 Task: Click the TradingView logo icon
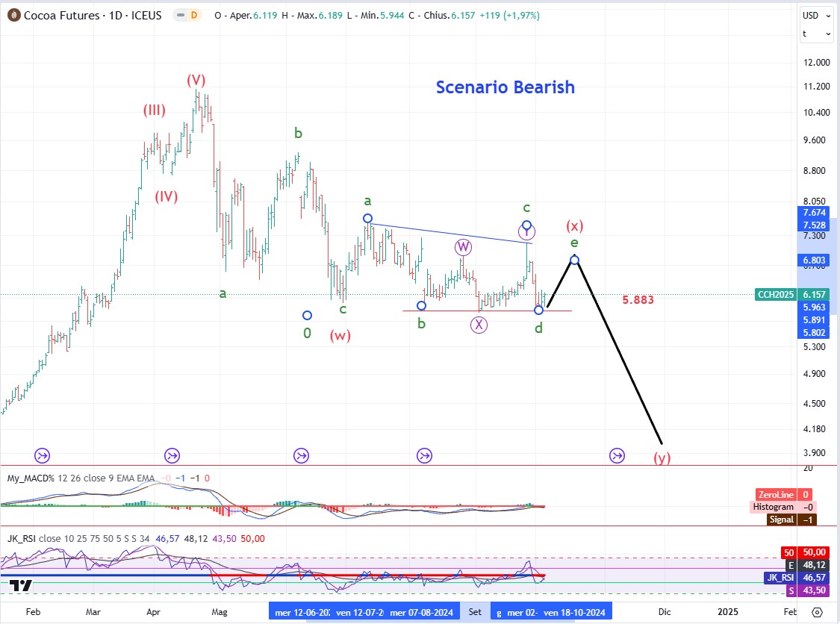[21, 586]
